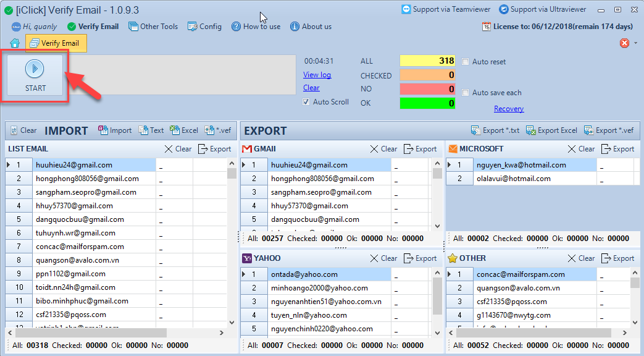Click the orange CHECKED count box
Image resolution: width=644 pixels, height=356 pixels.
click(x=427, y=75)
